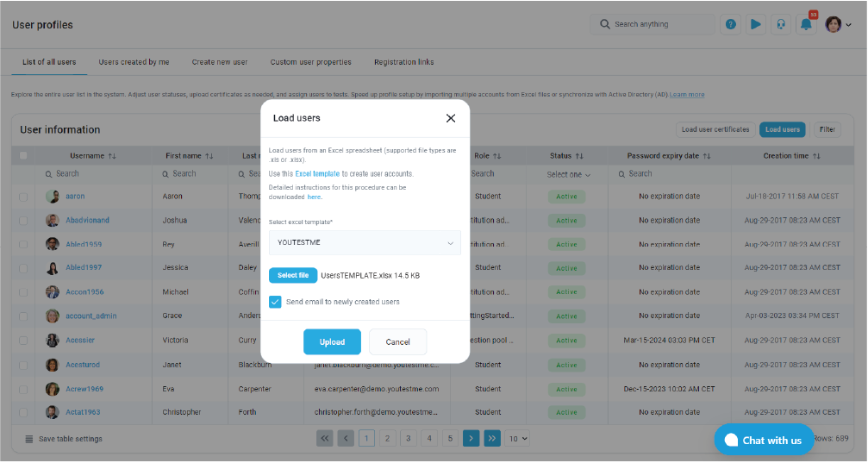Open the rows-per-page dropdown showing 10

[517, 438]
